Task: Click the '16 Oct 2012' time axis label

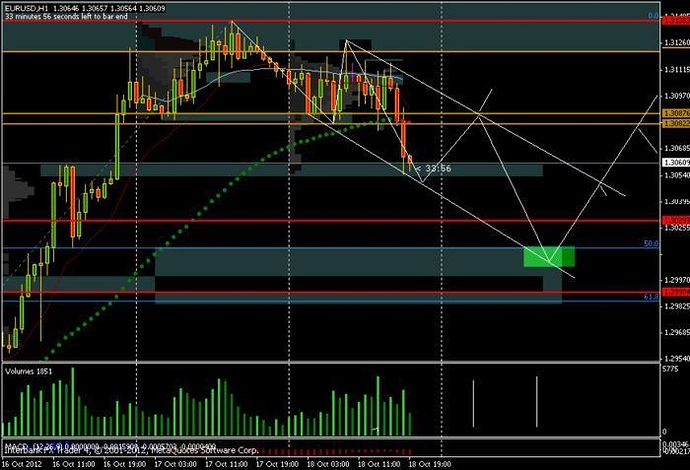Action: click(x=22, y=464)
